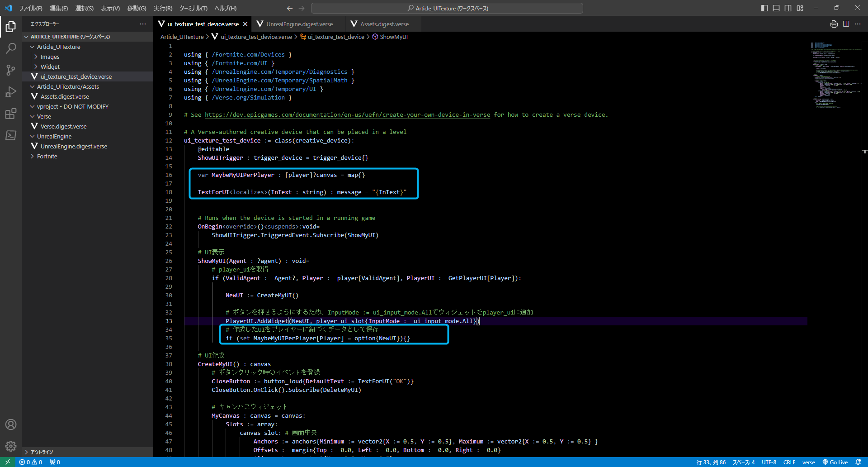The height and width of the screenshot is (467, 868).
Task: Switch to UnrealEngine.digest.verse tab
Action: coord(299,24)
